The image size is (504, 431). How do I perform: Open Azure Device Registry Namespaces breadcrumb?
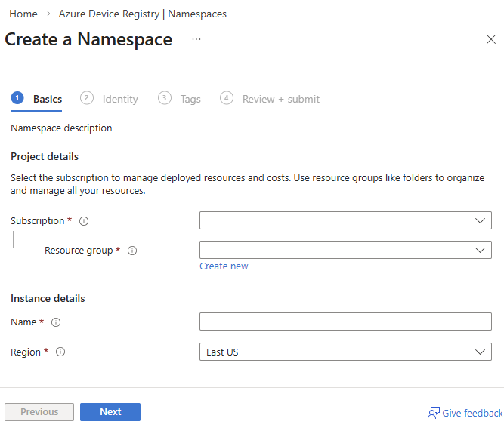(143, 14)
